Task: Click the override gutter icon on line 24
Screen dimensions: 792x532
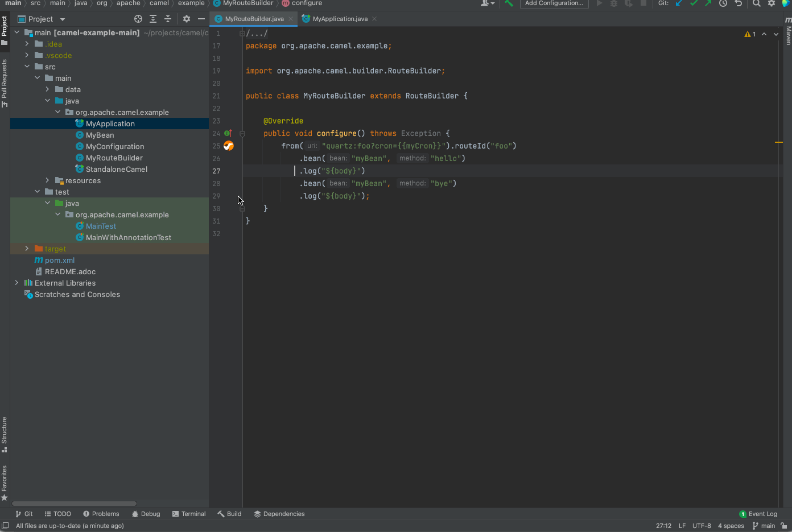Action: click(228, 133)
